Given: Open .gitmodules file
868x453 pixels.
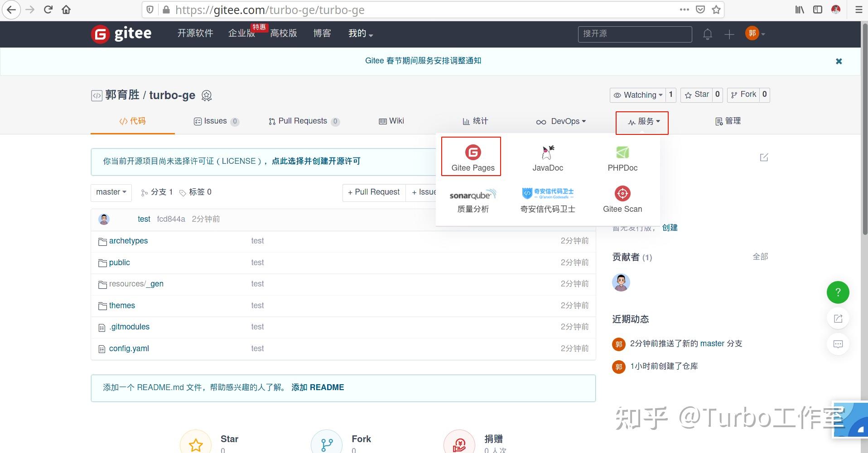Looking at the screenshot, I should [129, 327].
